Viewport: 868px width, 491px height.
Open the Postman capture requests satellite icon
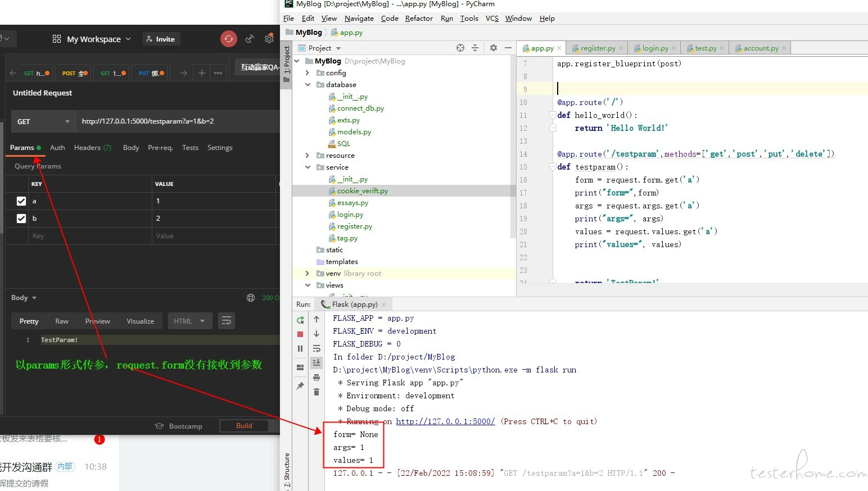[x=250, y=39]
